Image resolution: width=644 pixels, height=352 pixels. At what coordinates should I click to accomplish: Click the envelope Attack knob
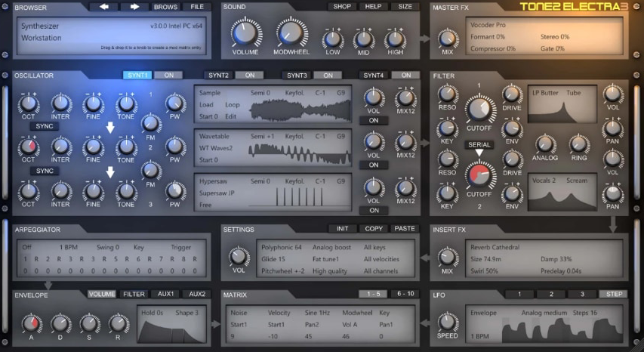coord(31,324)
